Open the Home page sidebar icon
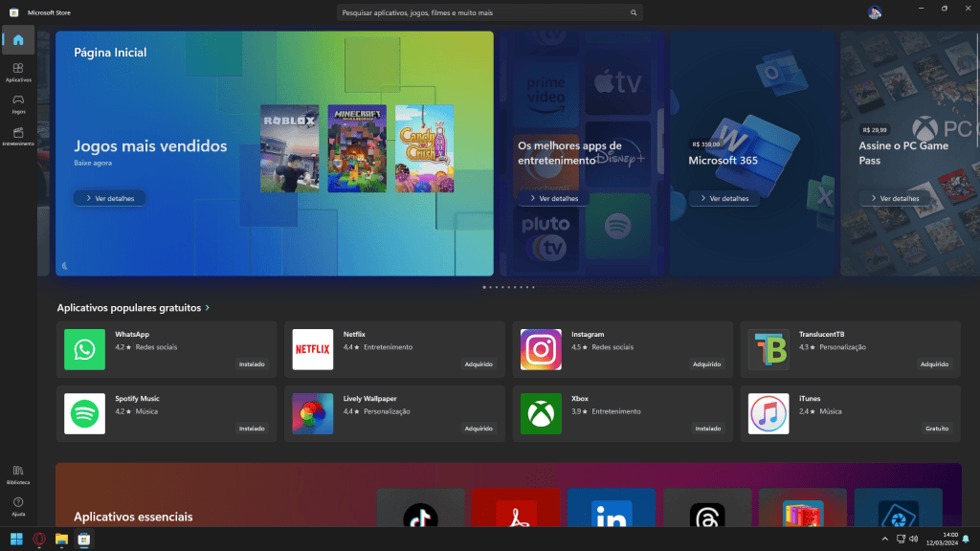The height and width of the screenshot is (551, 980). (x=18, y=40)
